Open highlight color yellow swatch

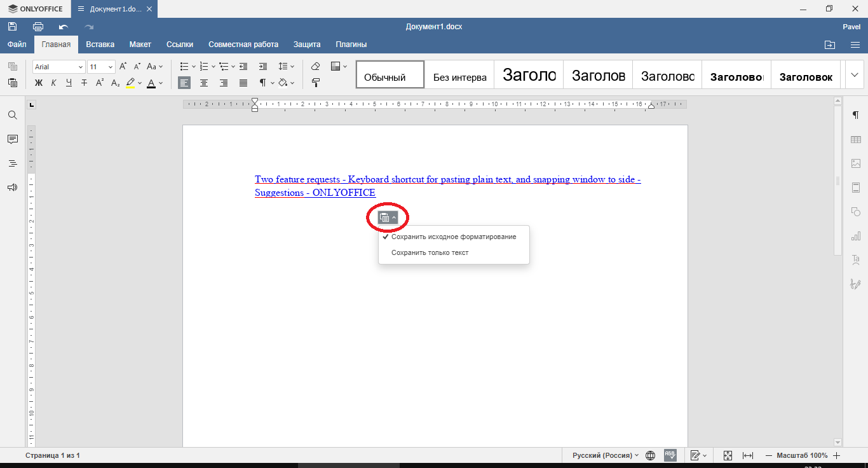click(x=130, y=83)
